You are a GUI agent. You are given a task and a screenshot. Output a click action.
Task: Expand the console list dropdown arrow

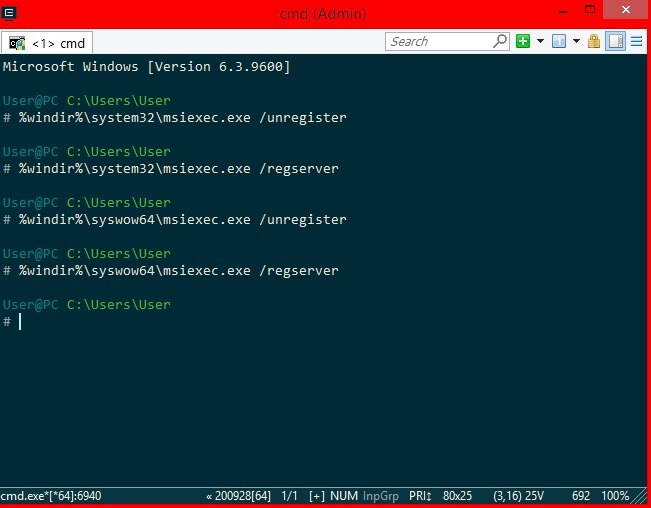pos(576,41)
